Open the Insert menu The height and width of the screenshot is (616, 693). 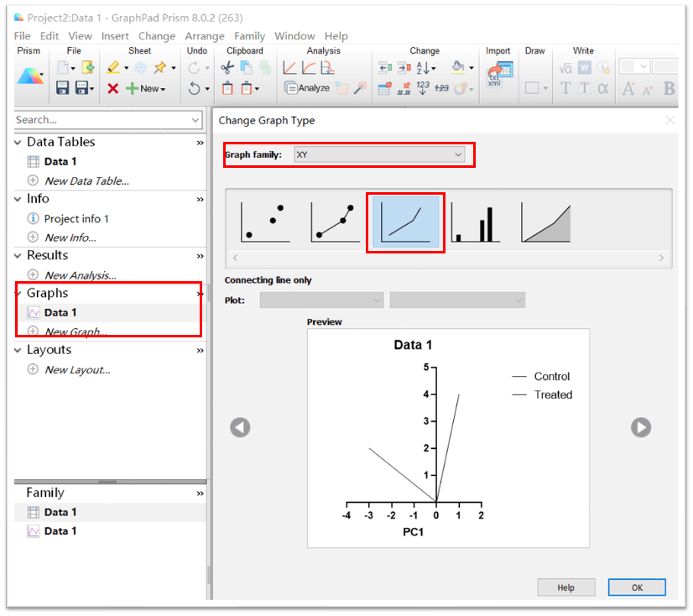coord(115,36)
